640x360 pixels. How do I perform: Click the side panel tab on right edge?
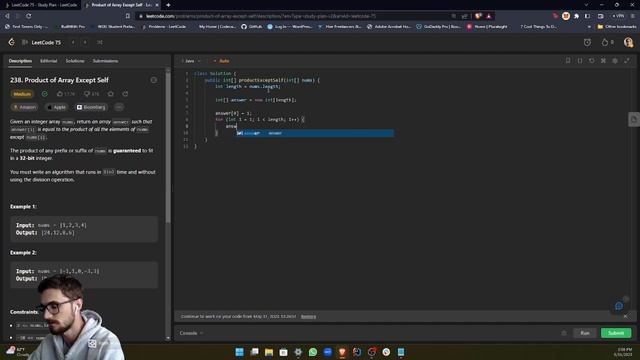(x=634, y=120)
